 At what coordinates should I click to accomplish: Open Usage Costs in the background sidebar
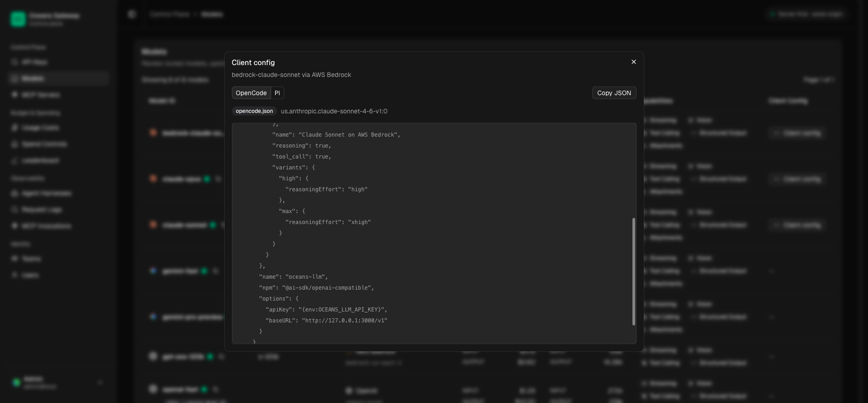click(58, 128)
